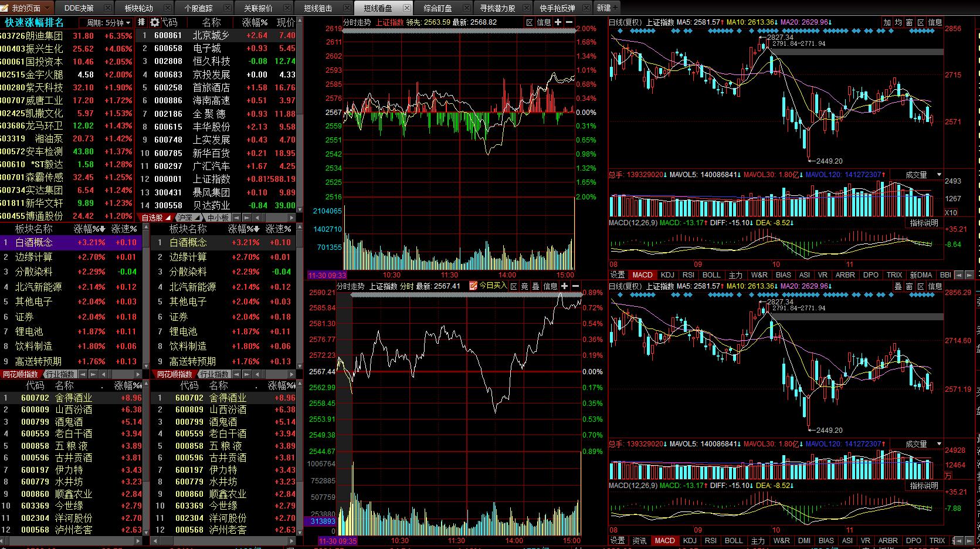The width and height of the screenshot is (980, 549).
Task: Toggle 窗 on the bottom daily chart
Action: coord(910,286)
